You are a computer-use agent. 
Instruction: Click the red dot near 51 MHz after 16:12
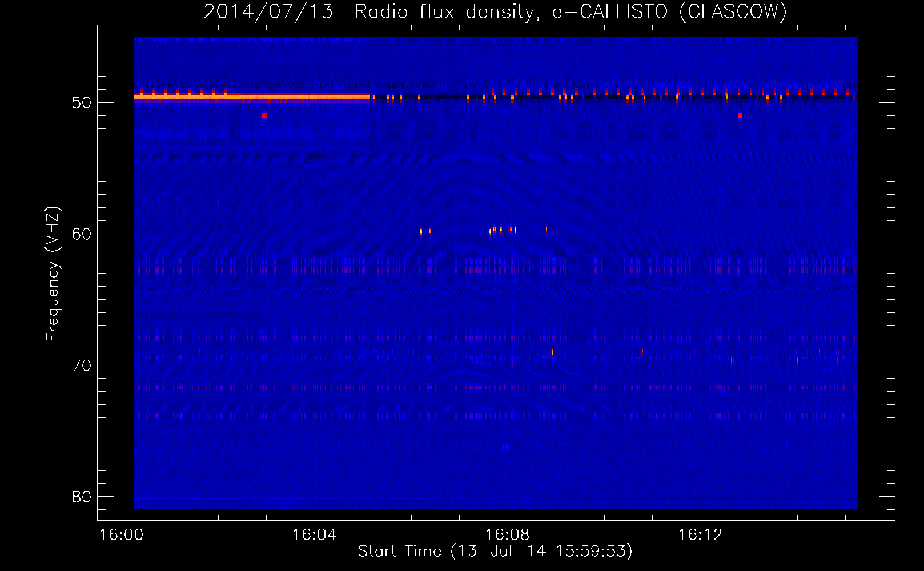[740, 115]
